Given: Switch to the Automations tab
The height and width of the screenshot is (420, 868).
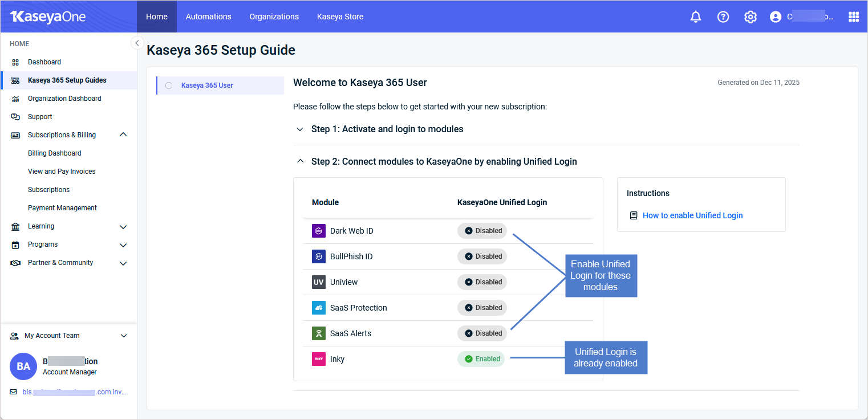Looking at the screenshot, I should pos(208,17).
